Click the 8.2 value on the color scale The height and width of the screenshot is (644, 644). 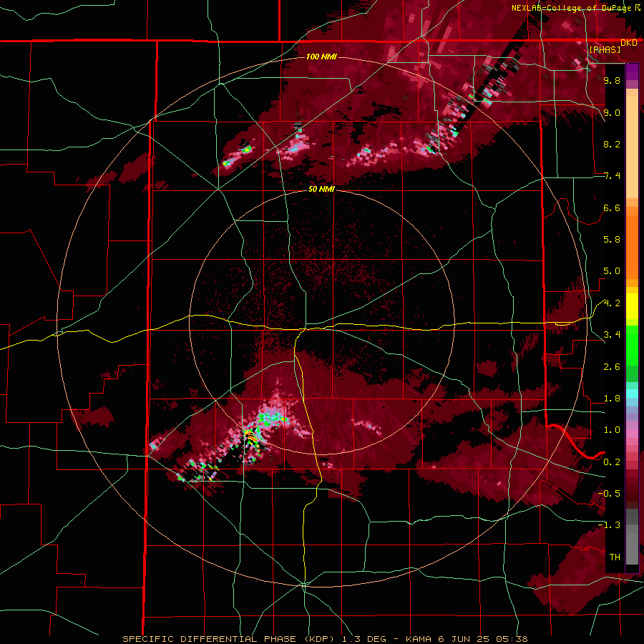point(612,144)
